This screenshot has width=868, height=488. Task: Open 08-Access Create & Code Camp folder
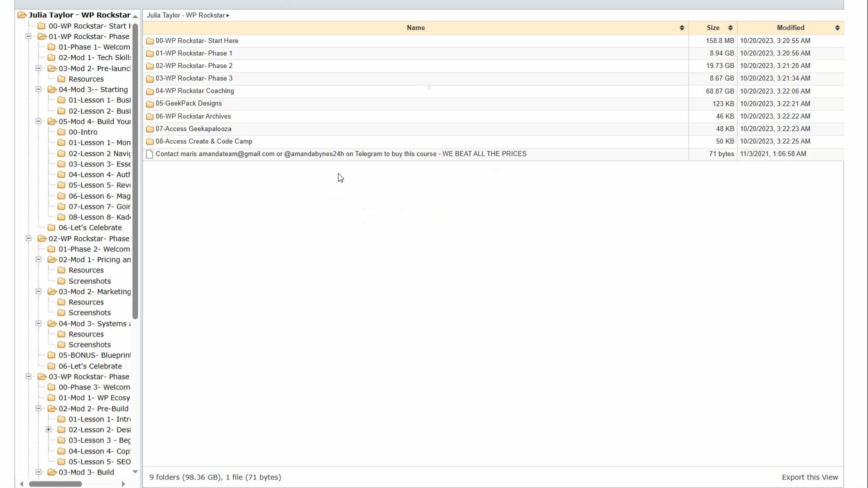tap(204, 141)
